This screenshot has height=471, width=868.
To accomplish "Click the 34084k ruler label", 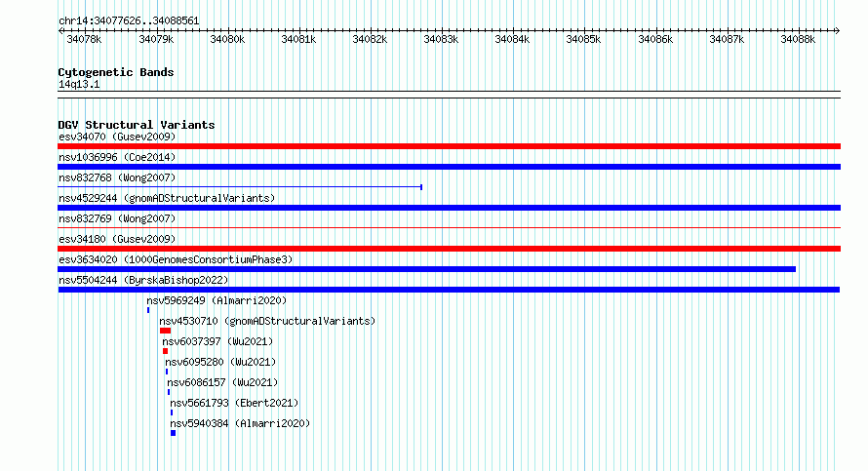I will pos(512,40).
